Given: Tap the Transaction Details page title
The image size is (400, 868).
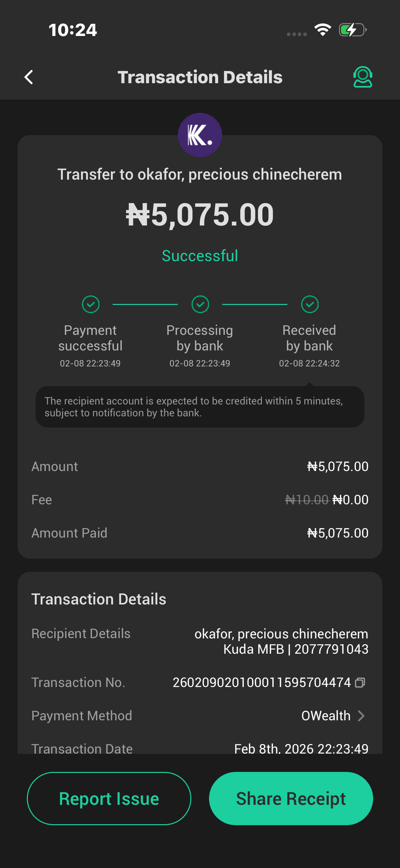Looking at the screenshot, I should (x=200, y=77).
